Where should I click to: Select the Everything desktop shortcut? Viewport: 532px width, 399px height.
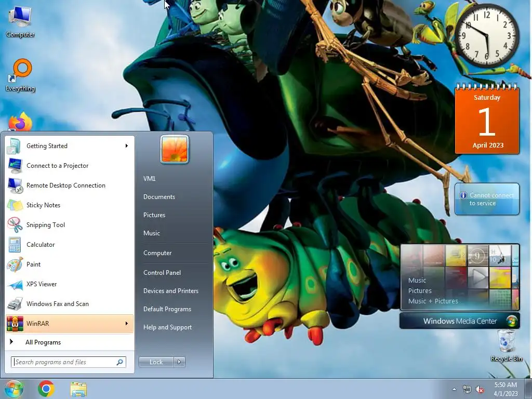[x=20, y=75]
